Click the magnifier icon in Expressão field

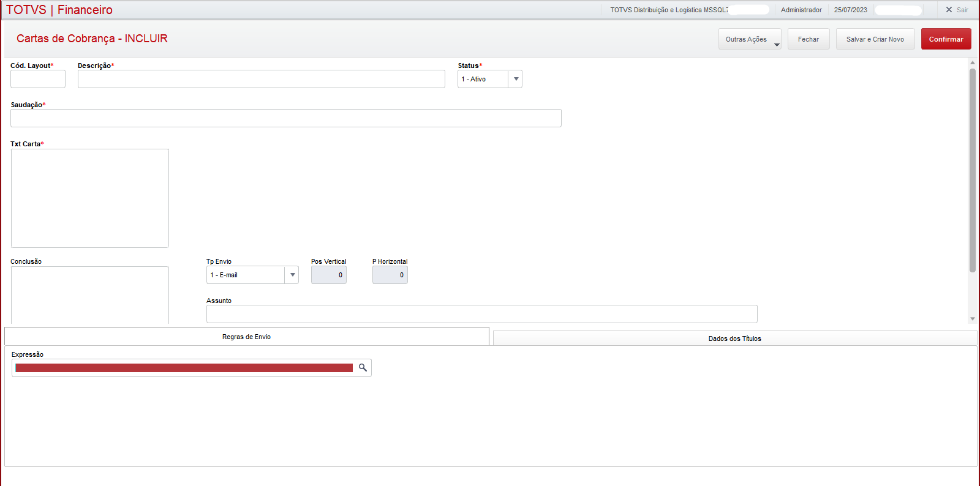click(363, 368)
